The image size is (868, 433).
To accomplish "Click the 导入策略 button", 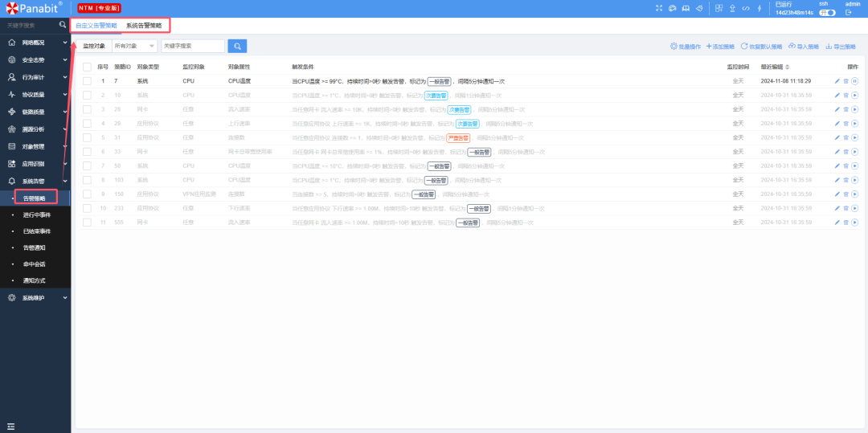I will 803,47.
